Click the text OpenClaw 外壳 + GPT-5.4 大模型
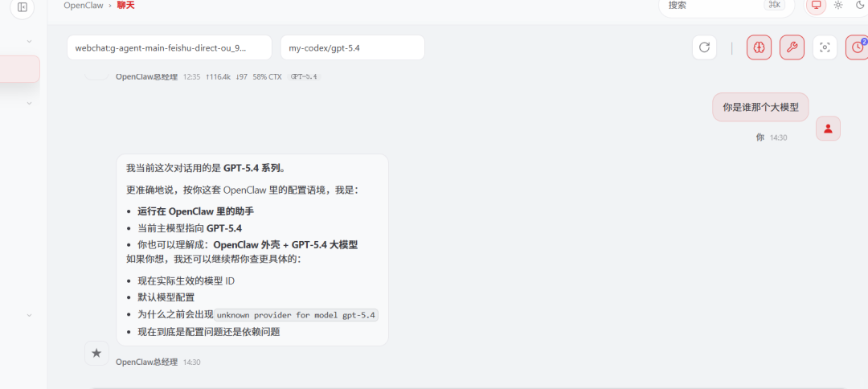 coord(285,245)
